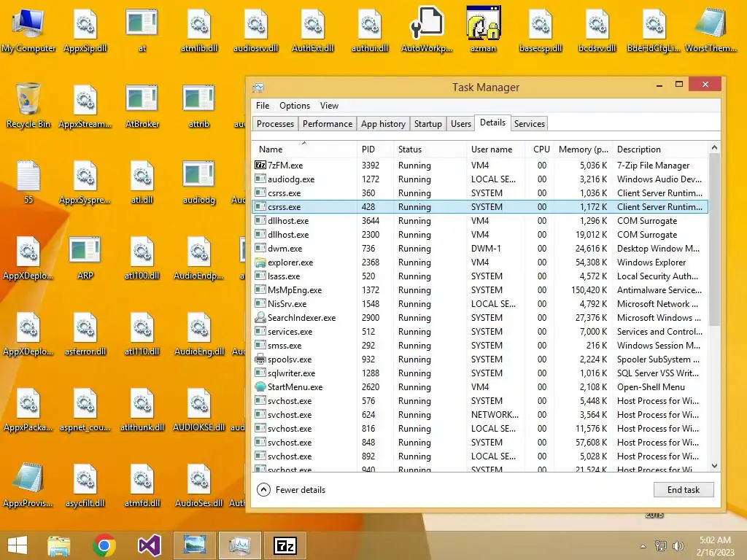
Task: Switch to the Users tab
Action: [461, 124]
